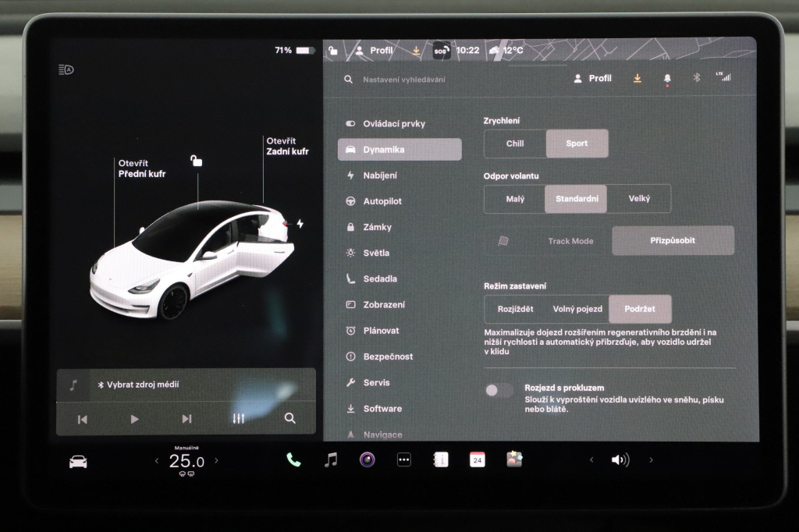Open the Zobrazení settings menu

pyautogui.click(x=399, y=305)
